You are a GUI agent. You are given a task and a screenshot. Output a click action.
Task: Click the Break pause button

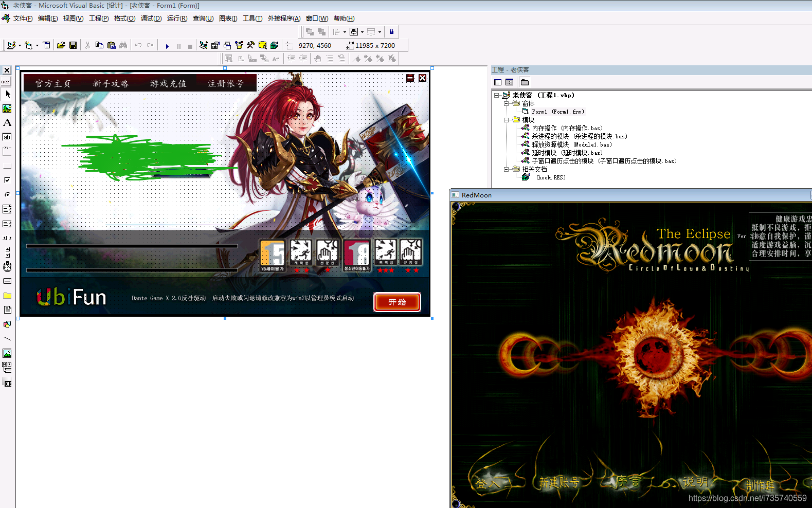[178, 46]
